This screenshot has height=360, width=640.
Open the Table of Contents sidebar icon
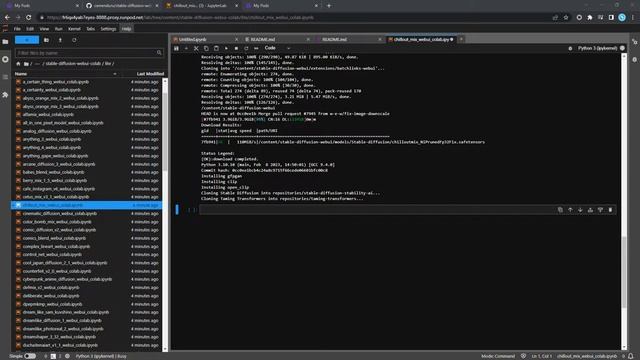tap(5, 77)
